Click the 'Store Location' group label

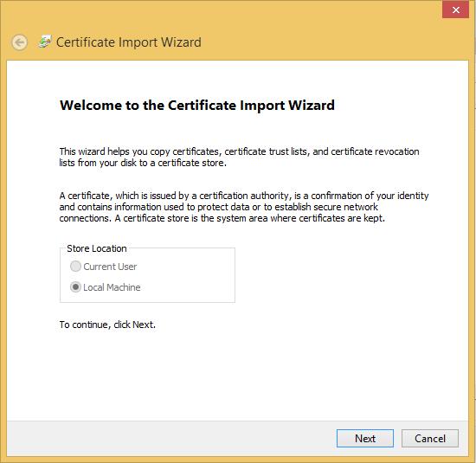(x=97, y=248)
